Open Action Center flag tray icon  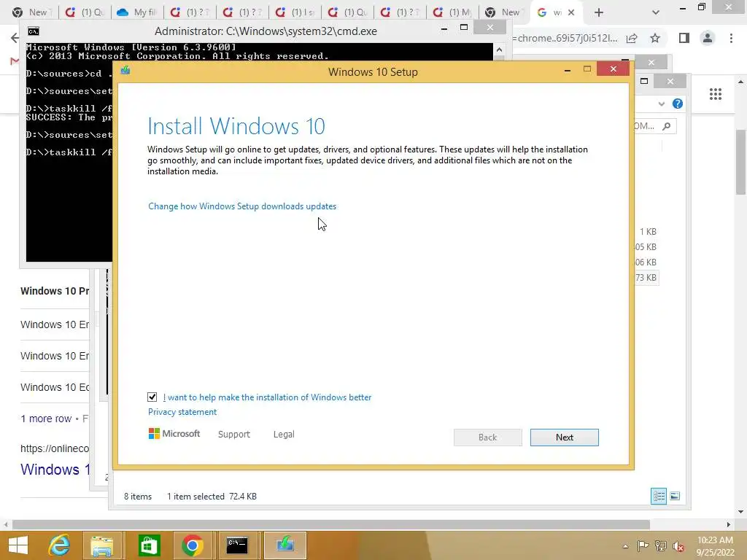click(643, 545)
